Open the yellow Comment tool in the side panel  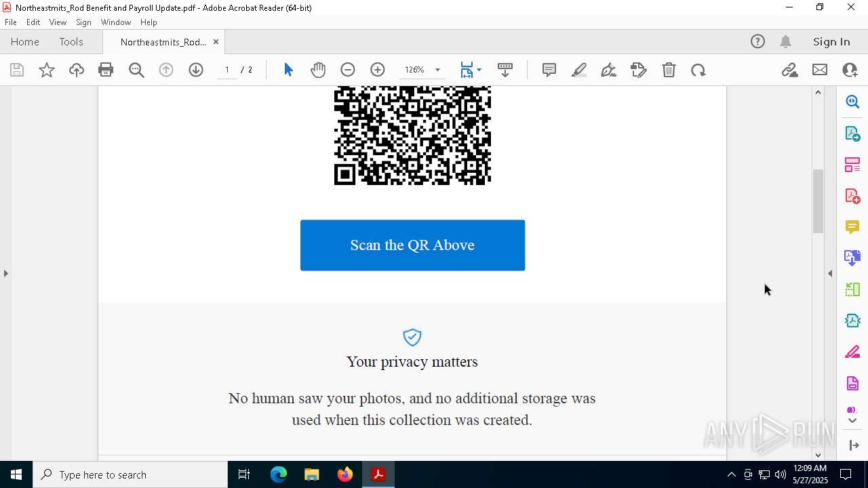pyautogui.click(x=852, y=226)
